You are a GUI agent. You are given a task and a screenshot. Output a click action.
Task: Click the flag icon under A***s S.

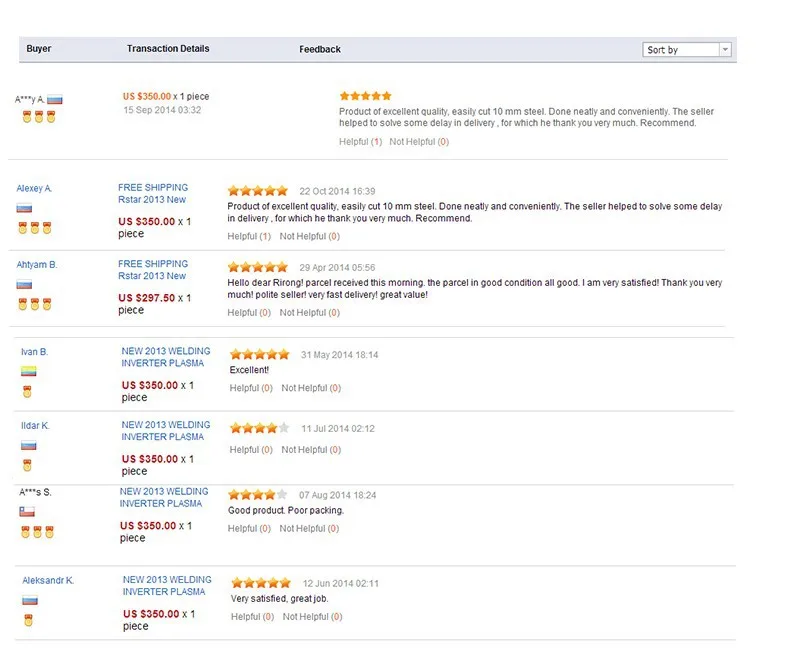pos(27,511)
